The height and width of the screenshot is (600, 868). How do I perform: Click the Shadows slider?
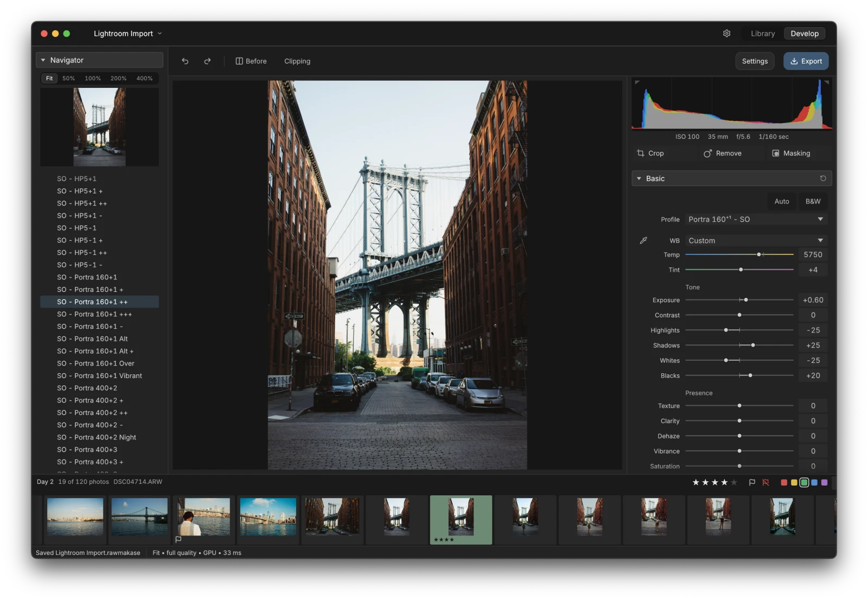pyautogui.click(x=739, y=346)
